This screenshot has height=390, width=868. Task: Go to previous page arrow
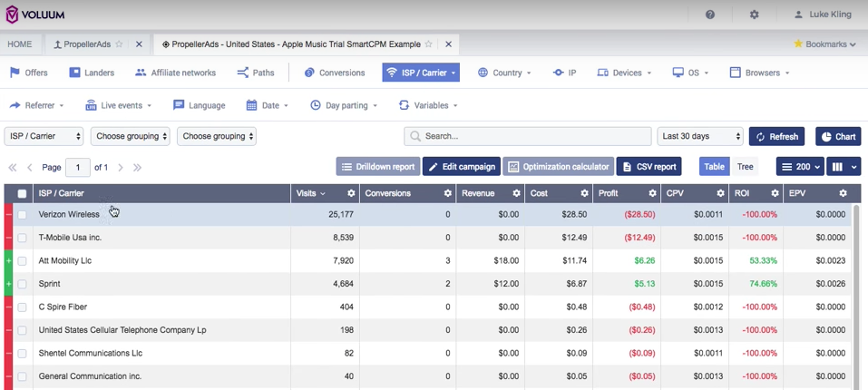click(x=30, y=167)
